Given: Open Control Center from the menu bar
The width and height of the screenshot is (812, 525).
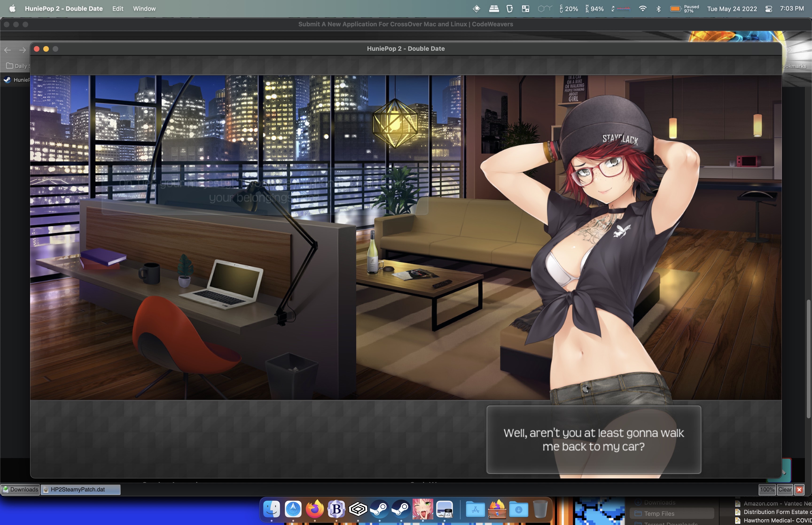Looking at the screenshot, I should point(768,9).
